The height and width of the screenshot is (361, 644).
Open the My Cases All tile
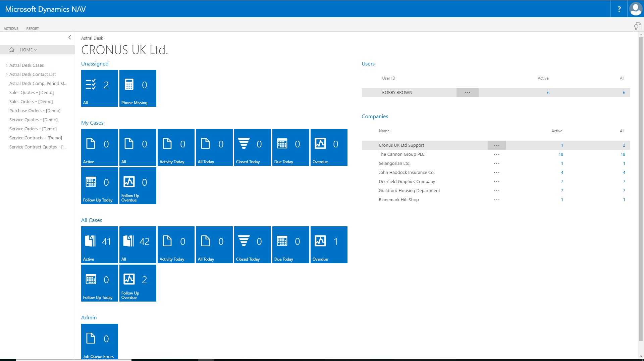point(138,147)
